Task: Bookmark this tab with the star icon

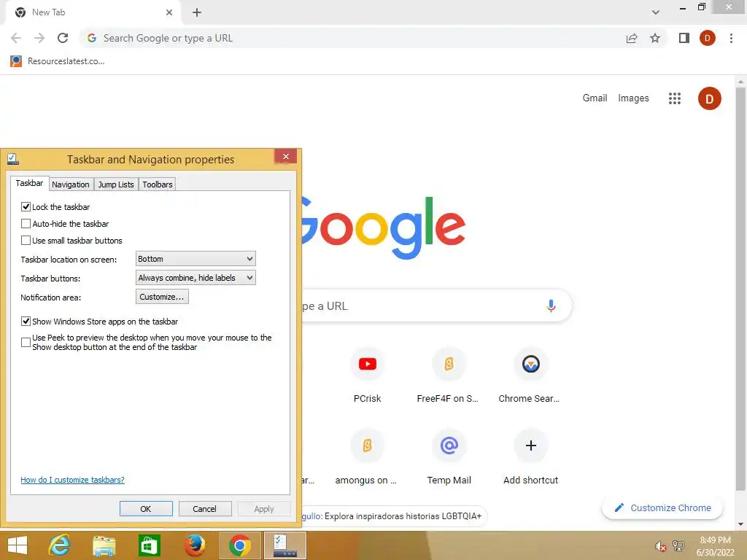Action: (655, 38)
